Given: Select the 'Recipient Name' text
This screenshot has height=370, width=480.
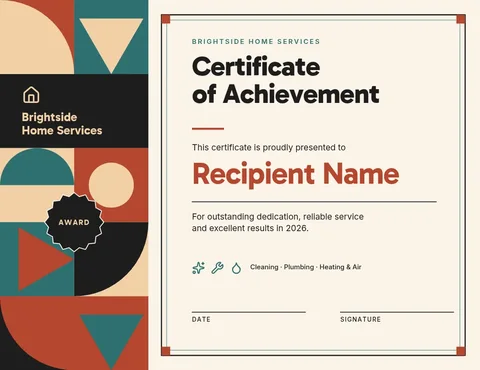Looking at the screenshot, I should tap(296, 174).
